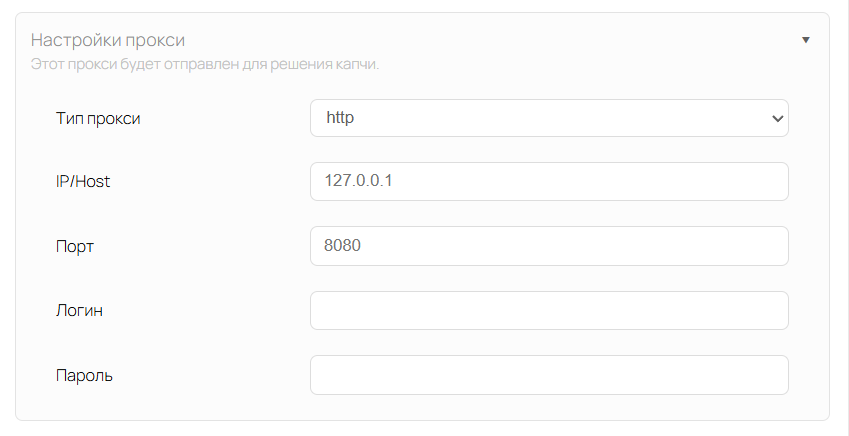Screen dimensions: 849x436
Task: Click the Порт label
Action: coord(75,246)
